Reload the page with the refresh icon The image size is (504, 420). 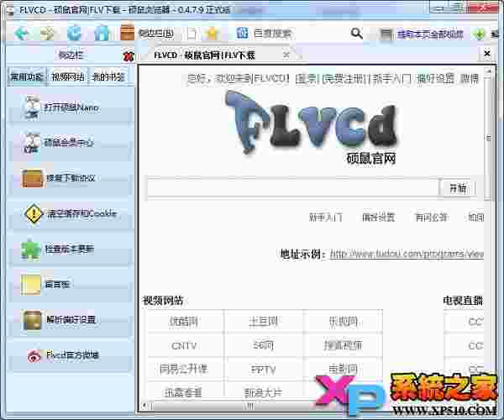(74, 33)
